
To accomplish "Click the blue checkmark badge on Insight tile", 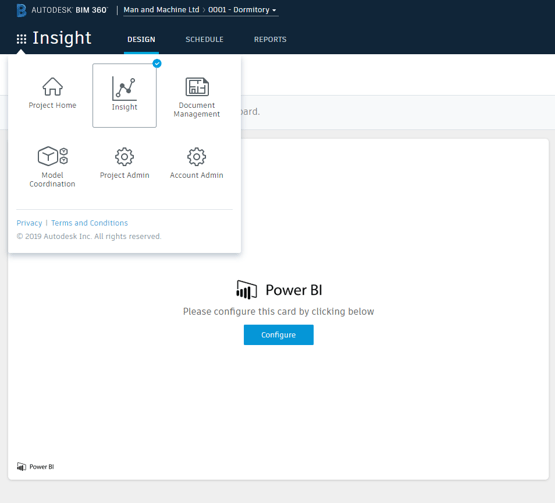I will pyautogui.click(x=157, y=63).
